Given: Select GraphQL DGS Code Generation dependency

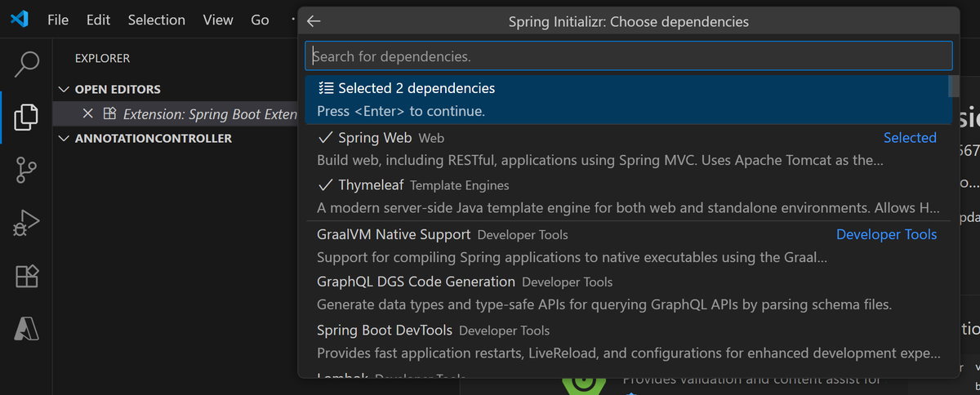Looking at the screenshot, I should click(629, 293).
